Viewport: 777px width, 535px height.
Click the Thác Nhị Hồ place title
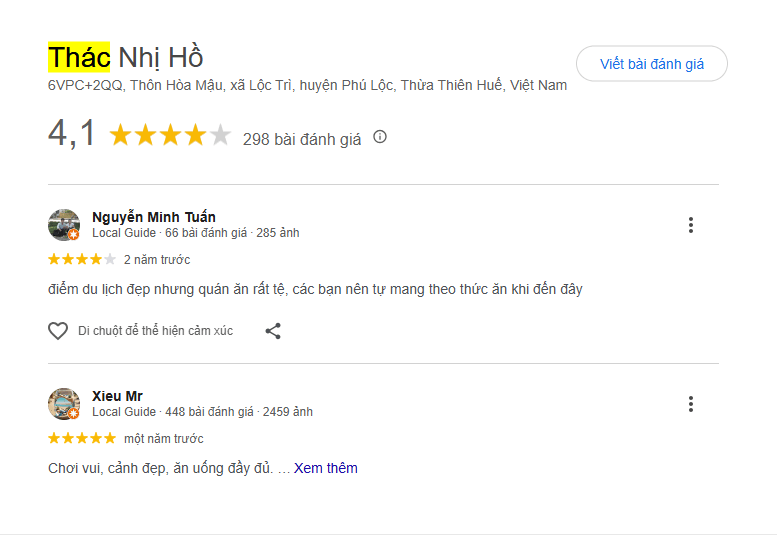126,57
